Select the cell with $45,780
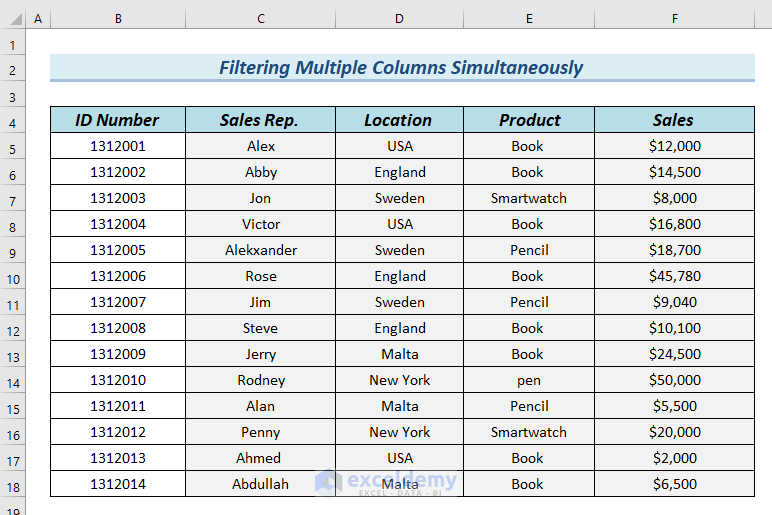772x515 pixels. click(674, 276)
